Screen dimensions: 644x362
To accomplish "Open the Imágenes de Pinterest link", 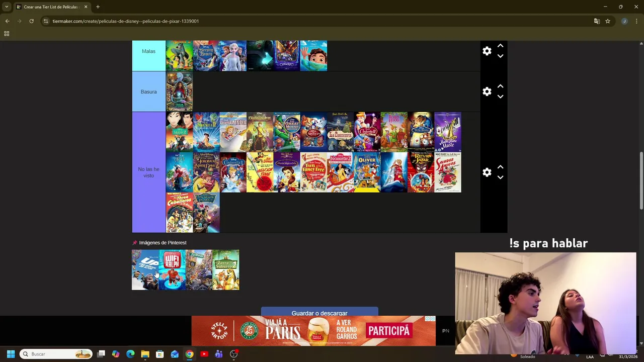I will [163, 242].
